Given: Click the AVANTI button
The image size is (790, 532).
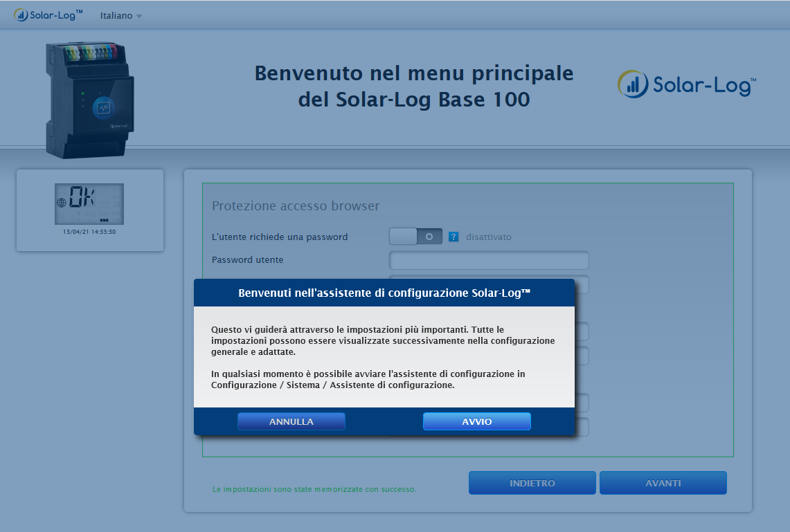Looking at the screenshot, I should (x=663, y=483).
